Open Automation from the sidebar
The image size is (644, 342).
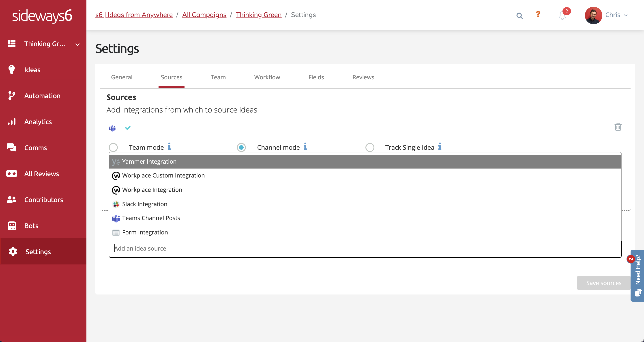coord(42,95)
